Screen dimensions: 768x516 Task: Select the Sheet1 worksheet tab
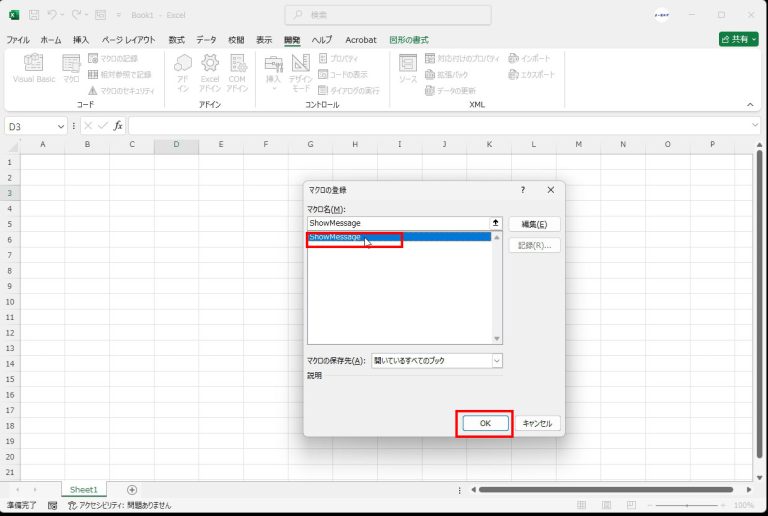tap(83, 490)
